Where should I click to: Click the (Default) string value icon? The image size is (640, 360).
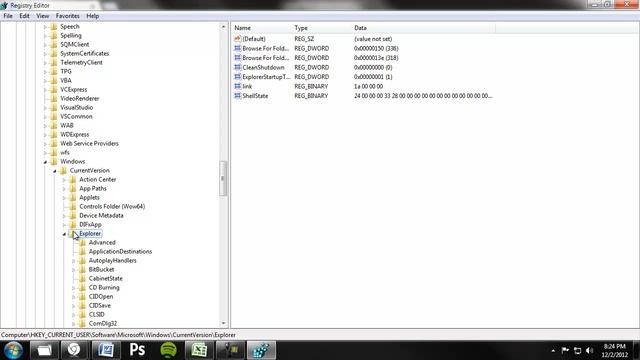pos(238,39)
